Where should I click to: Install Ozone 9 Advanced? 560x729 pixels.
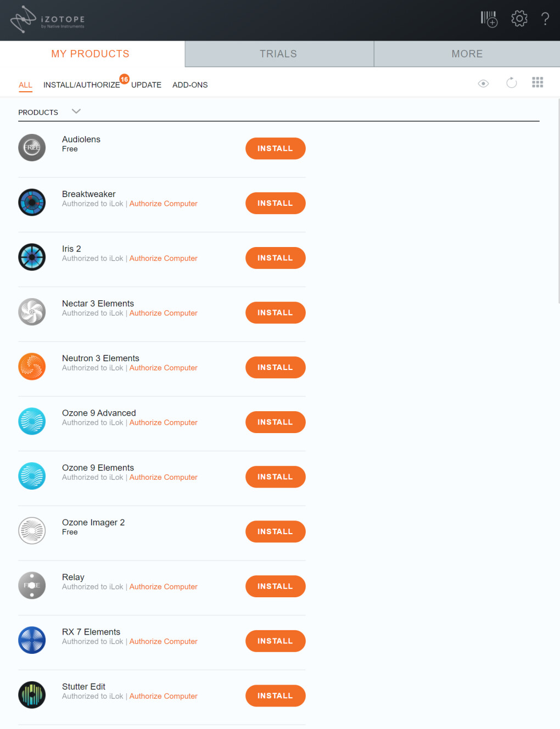[x=275, y=422]
